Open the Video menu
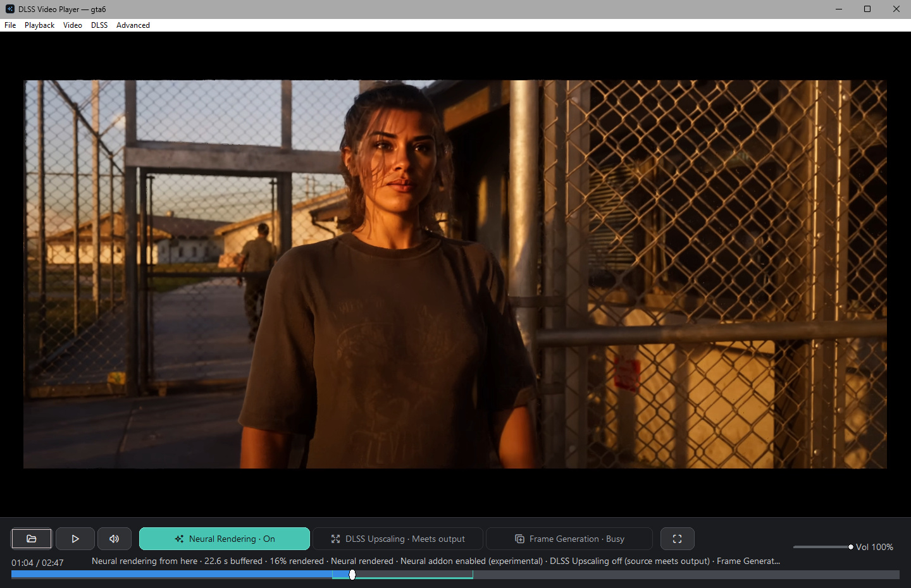This screenshot has height=588, width=911. pyautogui.click(x=73, y=25)
